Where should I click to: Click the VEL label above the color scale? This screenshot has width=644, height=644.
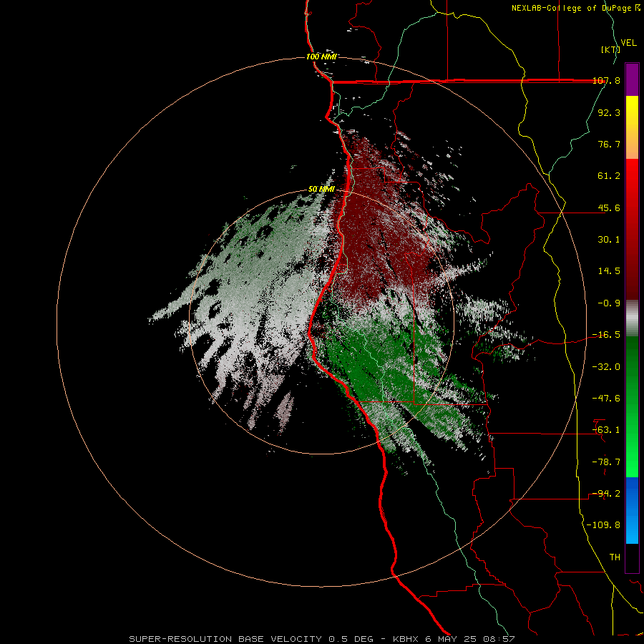point(629,43)
